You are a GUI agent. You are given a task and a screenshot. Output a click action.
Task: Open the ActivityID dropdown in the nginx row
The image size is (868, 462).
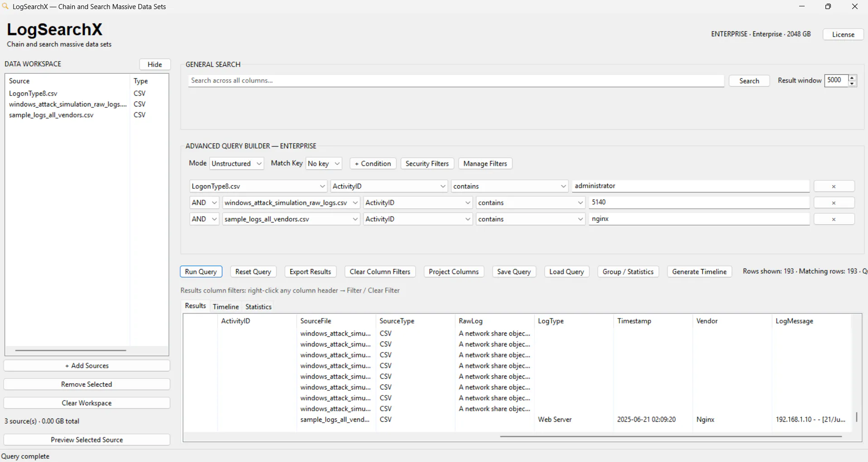tap(418, 219)
